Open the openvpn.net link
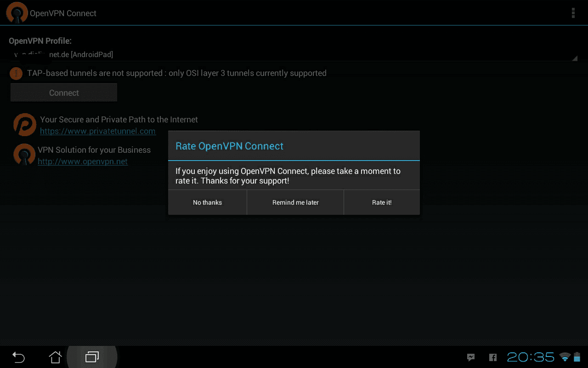Image resolution: width=588 pixels, height=368 pixels. 83,162
